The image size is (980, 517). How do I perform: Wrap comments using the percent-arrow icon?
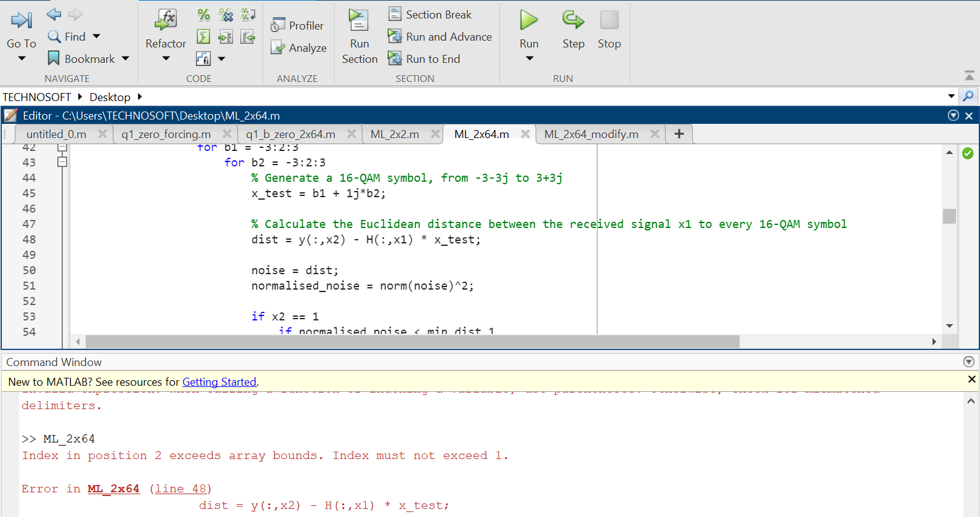(248, 15)
